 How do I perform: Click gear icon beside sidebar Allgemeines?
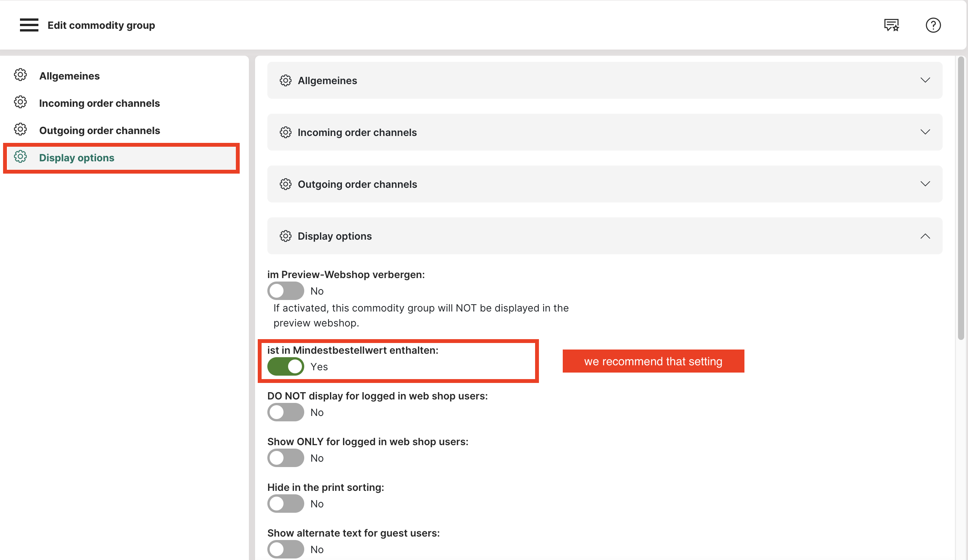click(20, 75)
